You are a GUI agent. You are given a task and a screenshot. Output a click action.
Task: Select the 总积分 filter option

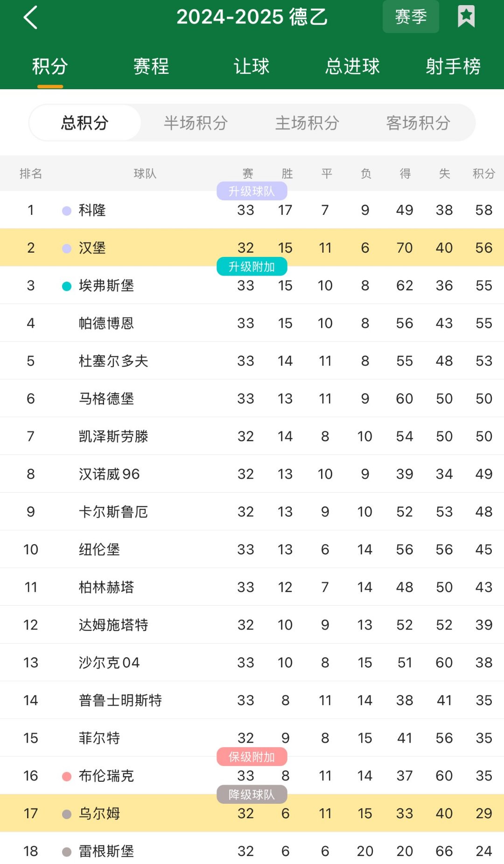click(x=85, y=123)
